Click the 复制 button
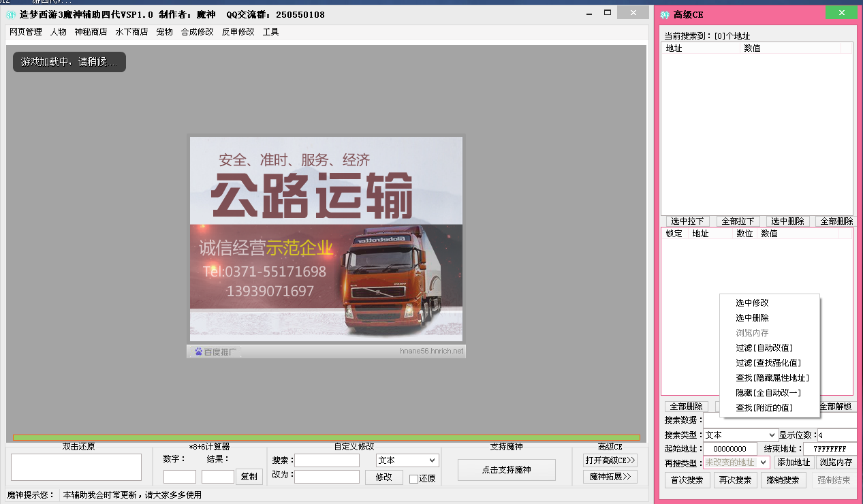Viewport: 863px width, 504px height. click(x=249, y=477)
